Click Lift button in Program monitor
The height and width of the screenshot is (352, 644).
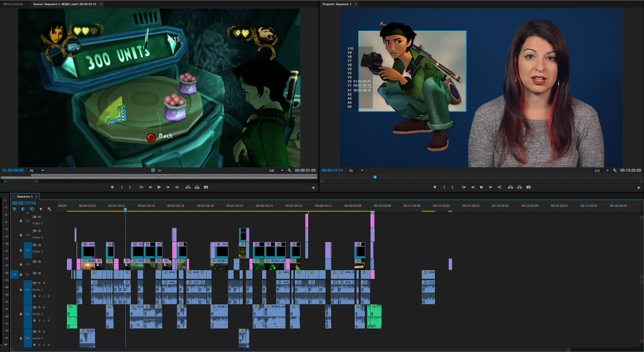coord(510,187)
